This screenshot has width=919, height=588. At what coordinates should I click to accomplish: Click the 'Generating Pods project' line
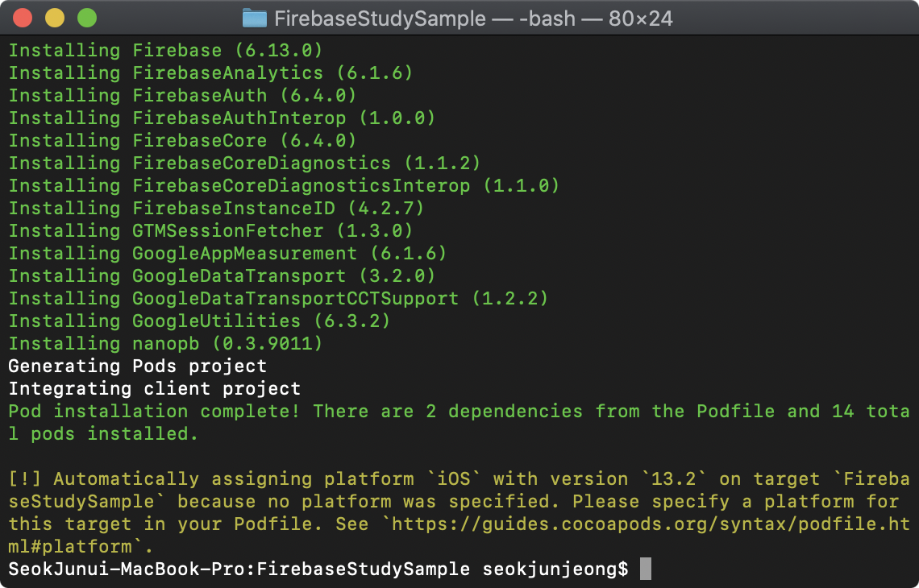pyautogui.click(x=138, y=366)
